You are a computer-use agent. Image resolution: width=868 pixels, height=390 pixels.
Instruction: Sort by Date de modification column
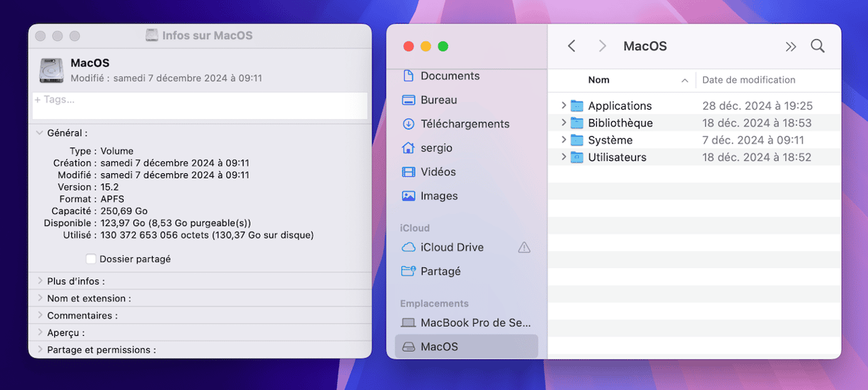tap(749, 80)
